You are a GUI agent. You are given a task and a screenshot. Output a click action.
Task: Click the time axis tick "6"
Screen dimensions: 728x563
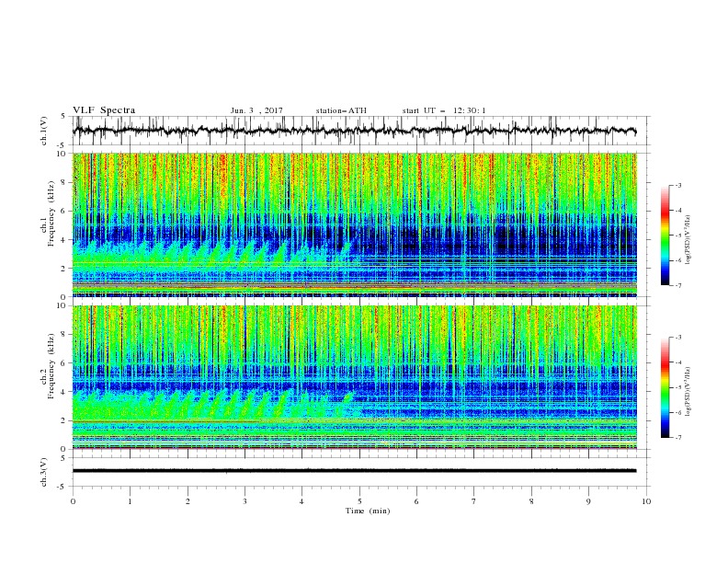(417, 501)
